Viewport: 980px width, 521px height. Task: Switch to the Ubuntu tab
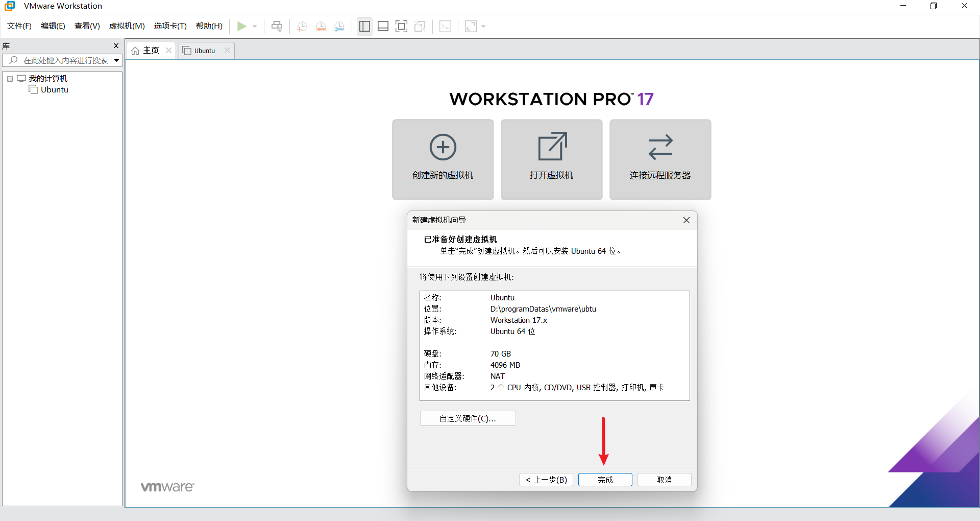204,51
